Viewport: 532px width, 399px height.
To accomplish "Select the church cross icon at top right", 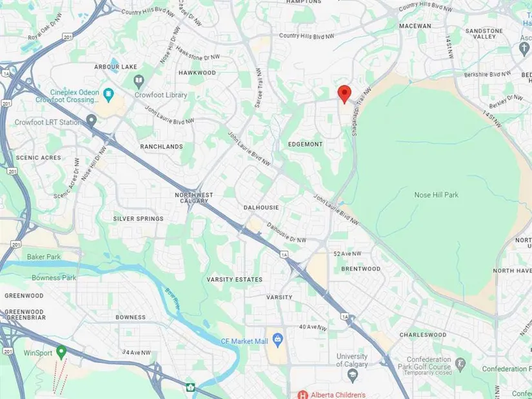I will pyautogui.click(x=524, y=49).
